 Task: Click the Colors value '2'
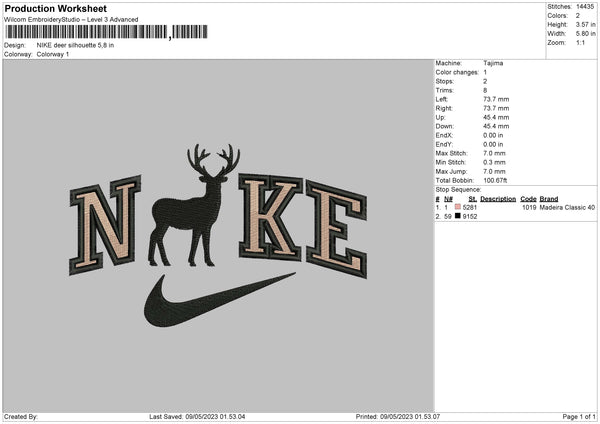[578, 16]
